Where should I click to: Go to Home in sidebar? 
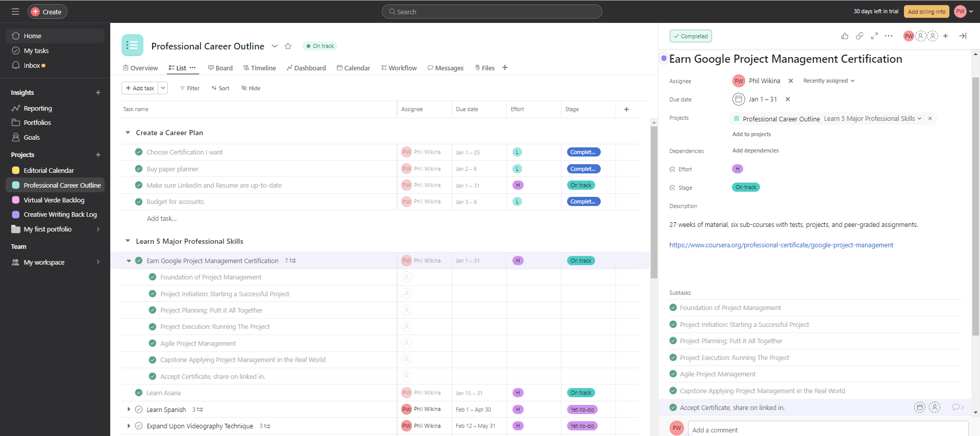point(55,36)
